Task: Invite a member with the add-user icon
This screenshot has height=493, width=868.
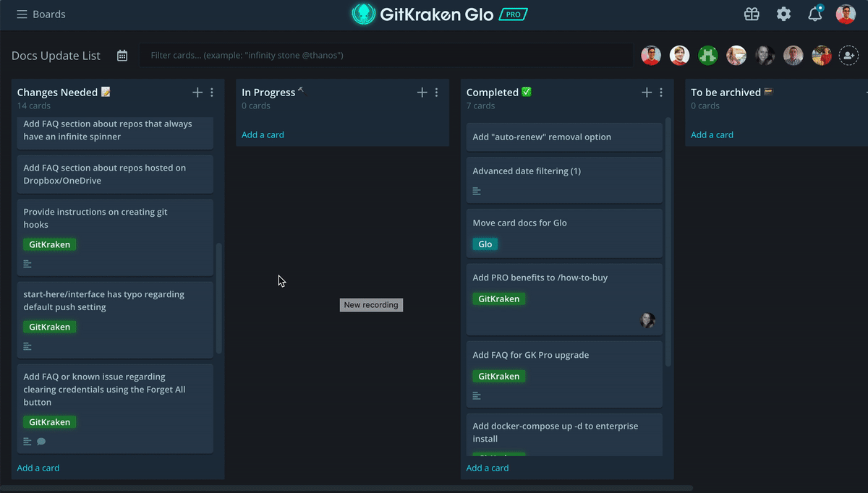Action: (848, 56)
